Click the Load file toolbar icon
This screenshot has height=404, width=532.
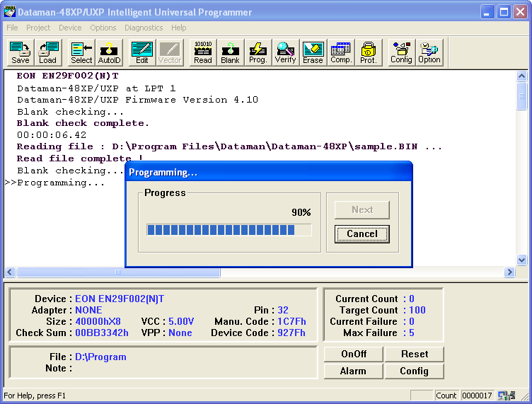[x=47, y=53]
